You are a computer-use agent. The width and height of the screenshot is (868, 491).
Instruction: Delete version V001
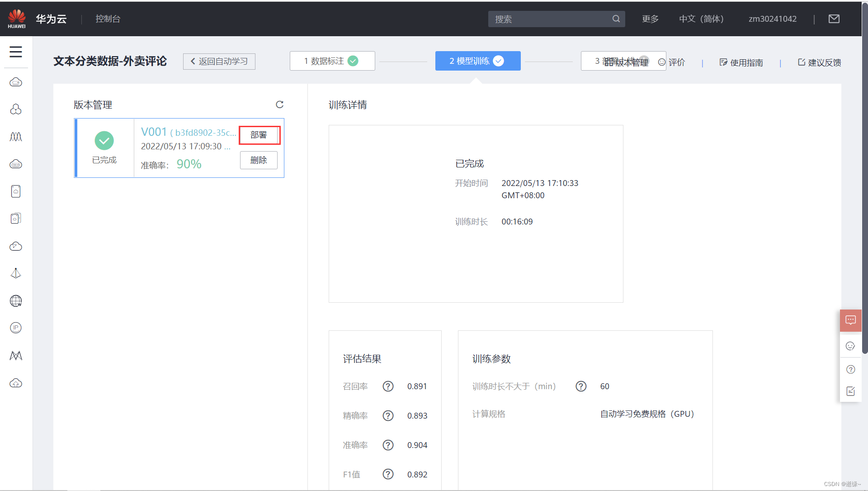259,160
